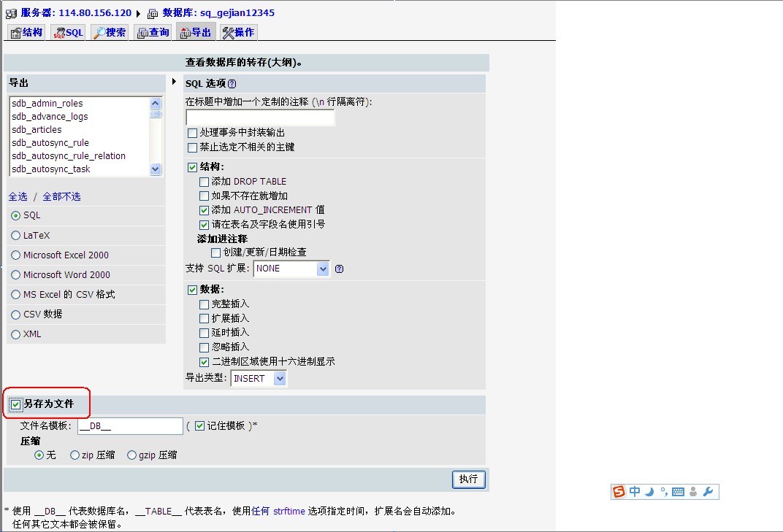Open the 支持 SQL 扩展 NONE dropdown
The height and width of the screenshot is (532, 783).
coord(291,269)
